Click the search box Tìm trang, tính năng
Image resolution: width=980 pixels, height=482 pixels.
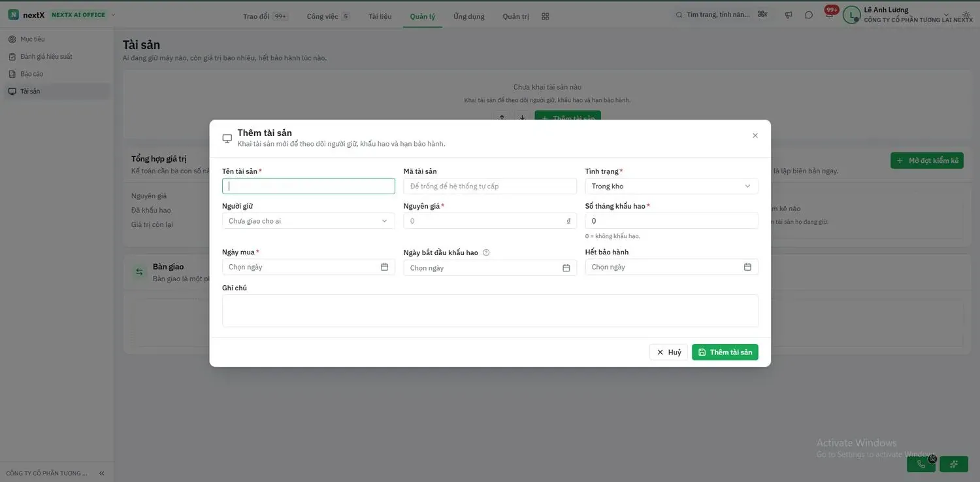(722, 15)
